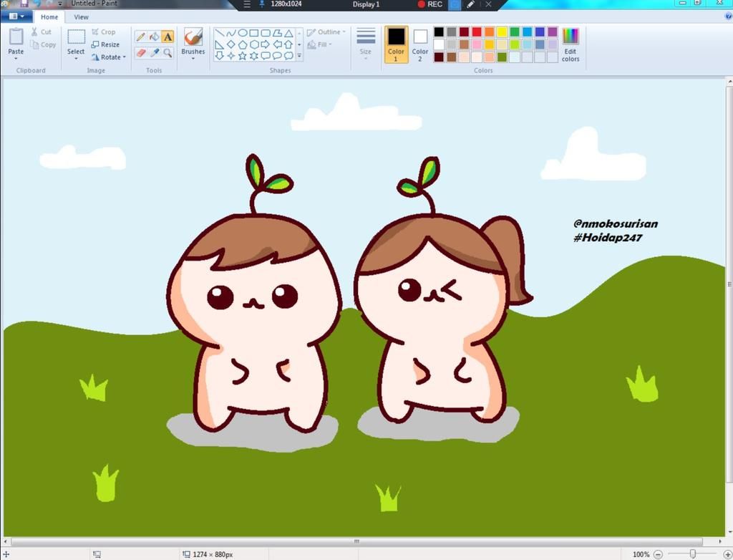Open Edit colors dialog
This screenshot has width=733, height=560.
(570, 44)
